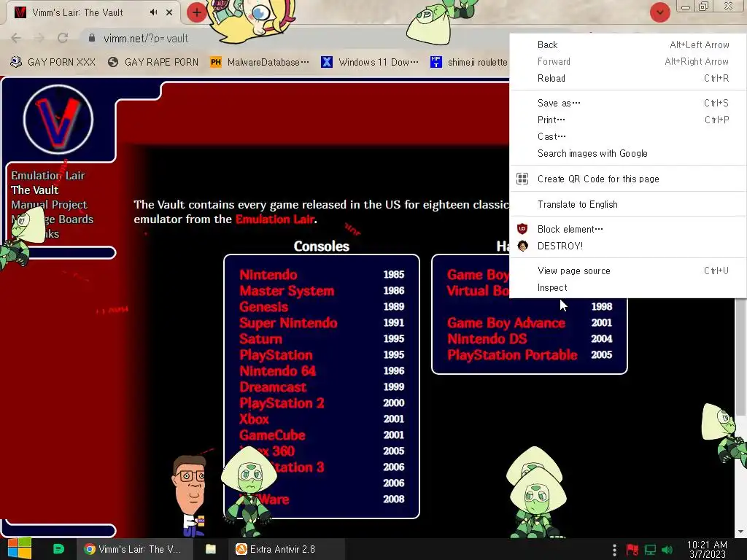Open the Saturn console vault
Screen dimensions: 747x560
[260, 339]
